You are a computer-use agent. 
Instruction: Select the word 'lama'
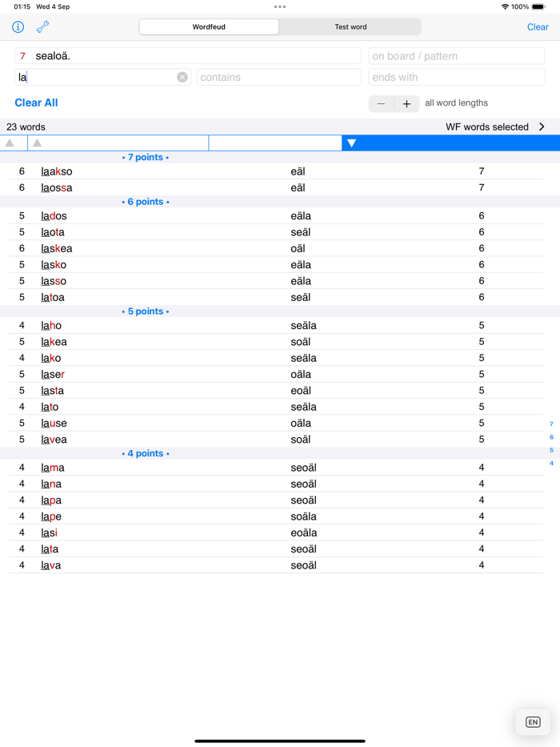(53, 468)
